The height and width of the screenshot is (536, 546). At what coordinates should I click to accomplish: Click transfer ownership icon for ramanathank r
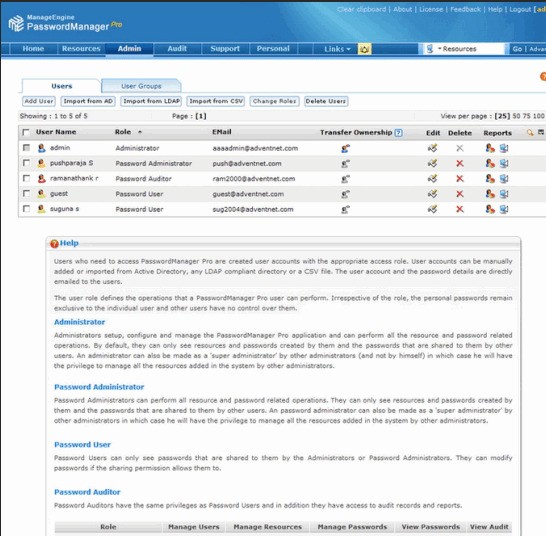[x=345, y=179]
